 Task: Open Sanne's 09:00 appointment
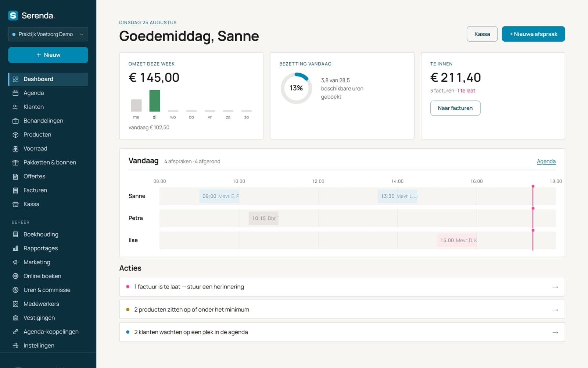pos(219,196)
